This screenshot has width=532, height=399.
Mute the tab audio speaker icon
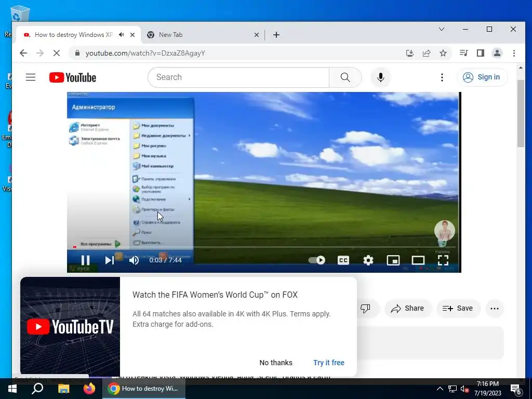[121, 35]
